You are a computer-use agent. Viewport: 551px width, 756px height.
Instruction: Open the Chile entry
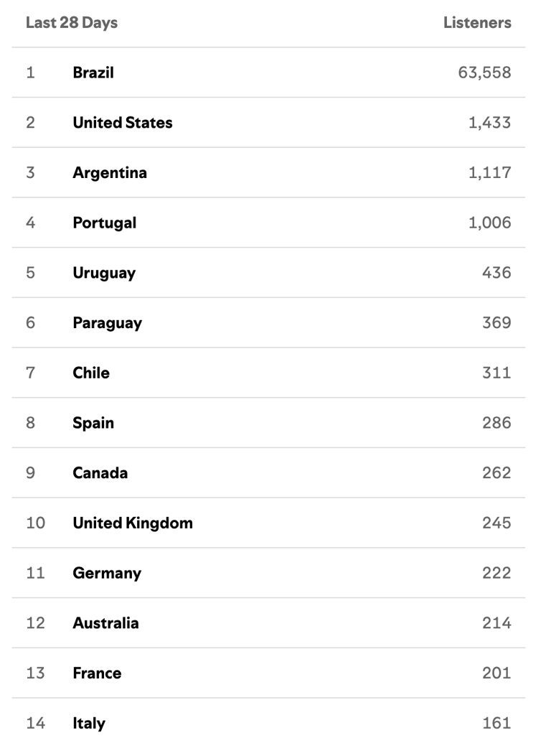click(91, 373)
